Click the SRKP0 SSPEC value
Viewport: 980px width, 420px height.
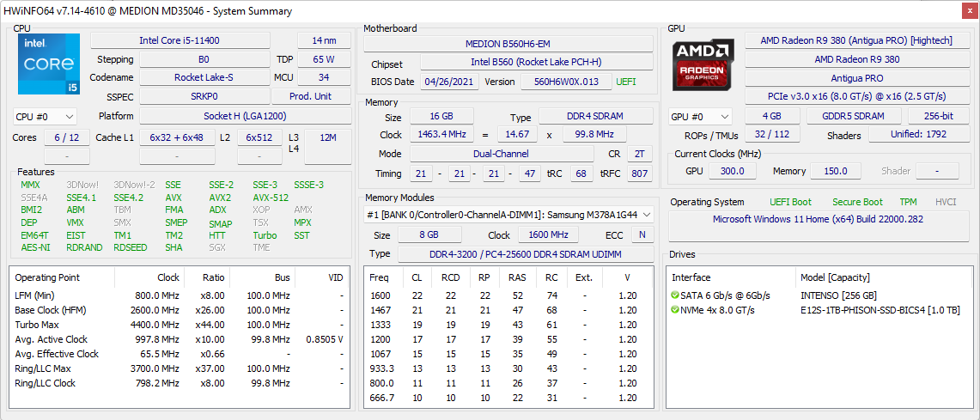coord(204,96)
